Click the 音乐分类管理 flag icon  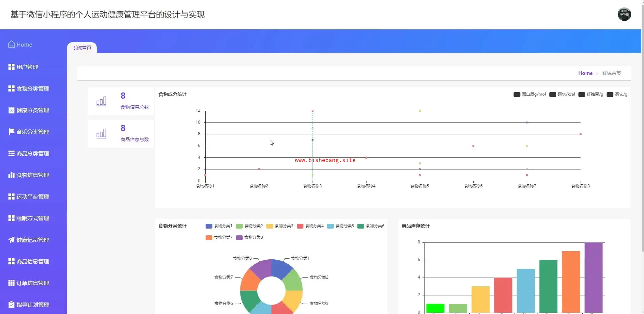(11, 132)
